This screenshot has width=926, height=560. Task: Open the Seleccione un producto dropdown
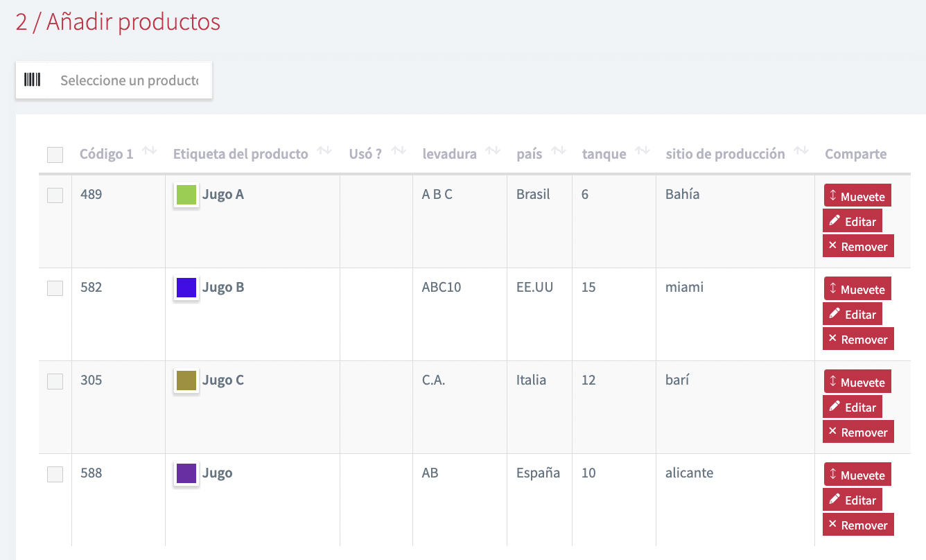coord(129,80)
